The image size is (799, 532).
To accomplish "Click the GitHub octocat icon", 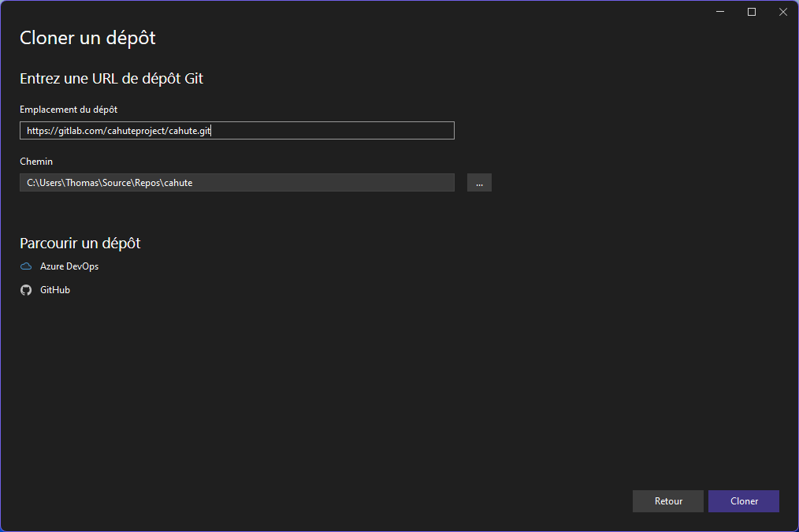I will [26, 290].
